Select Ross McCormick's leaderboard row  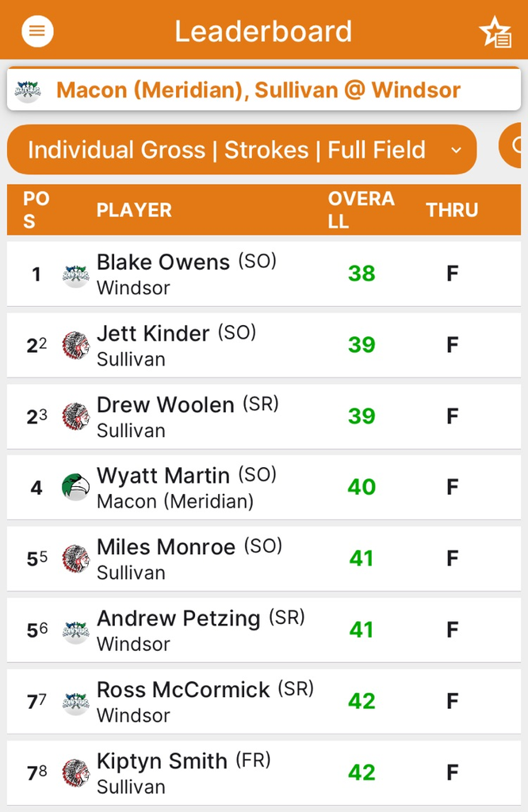pyautogui.click(x=264, y=701)
